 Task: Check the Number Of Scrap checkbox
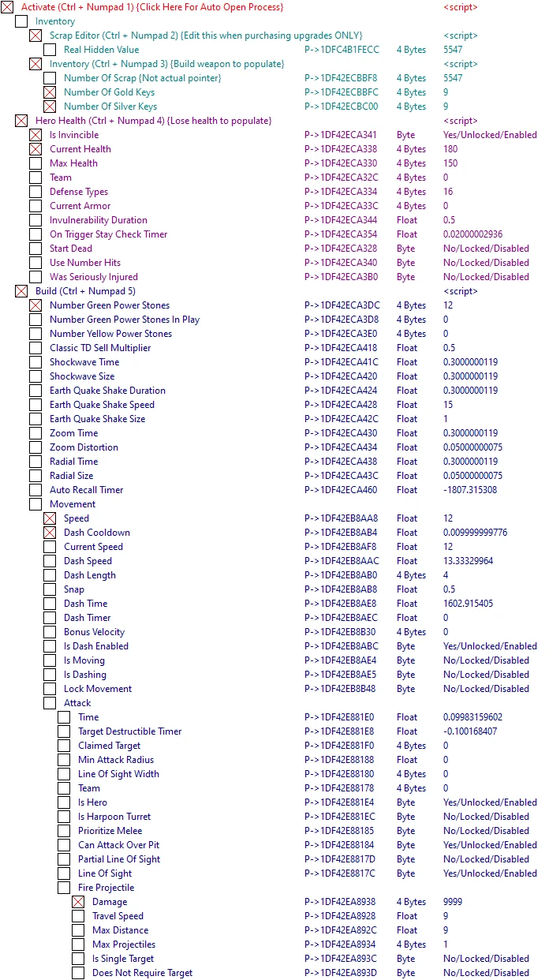pyautogui.click(x=50, y=78)
